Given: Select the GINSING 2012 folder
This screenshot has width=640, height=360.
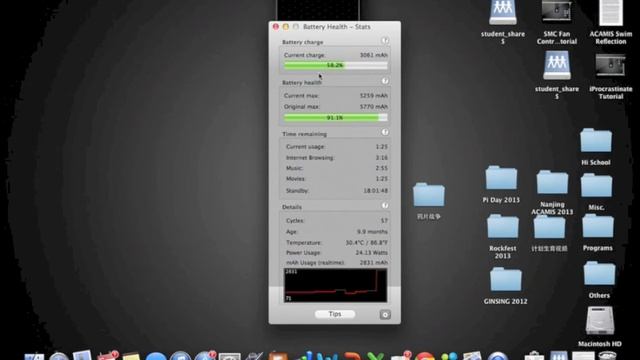Looking at the screenshot, I should click(x=505, y=286).
